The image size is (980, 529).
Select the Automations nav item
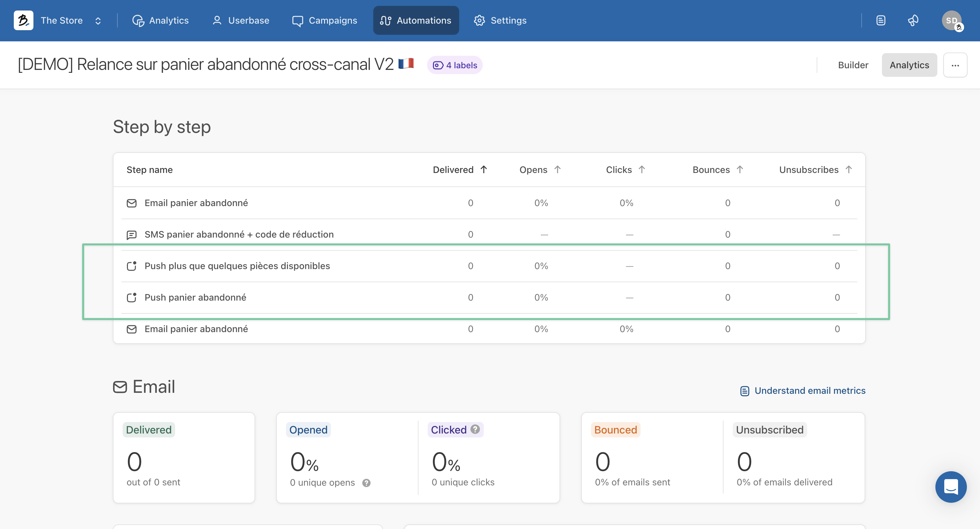pos(416,21)
